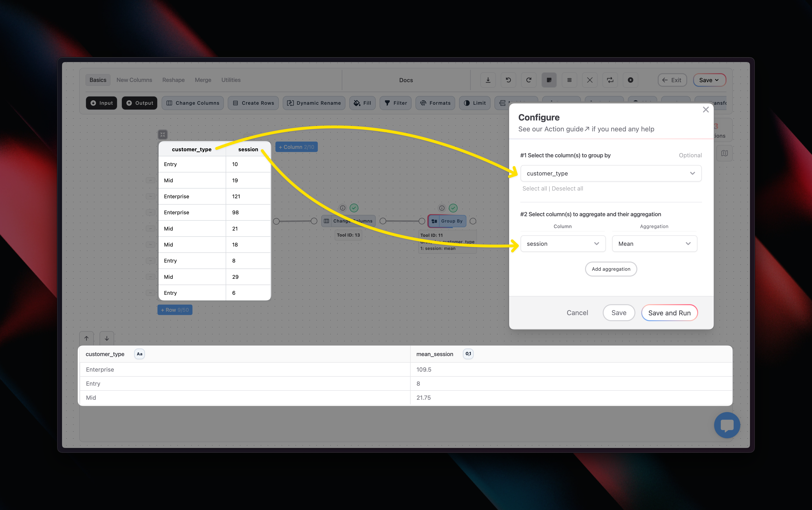Image resolution: width=812 pixels, height=510 pixels.
Task: Close the Configure dialog
Action: [705, 110]
